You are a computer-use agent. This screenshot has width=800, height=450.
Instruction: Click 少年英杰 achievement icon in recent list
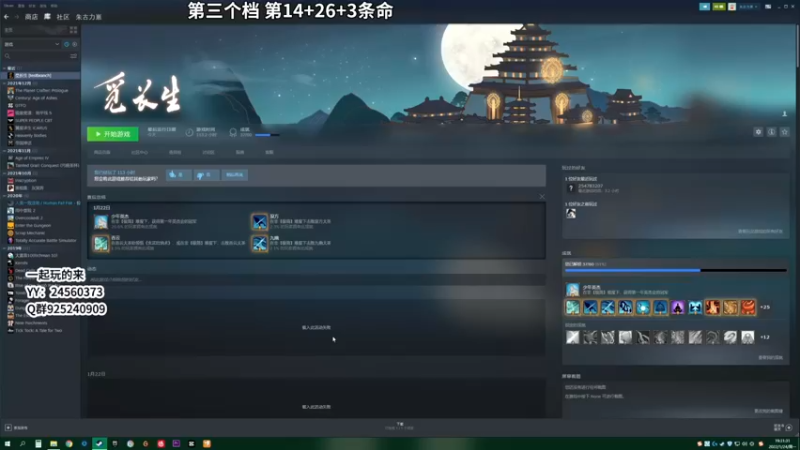[101, 221]
